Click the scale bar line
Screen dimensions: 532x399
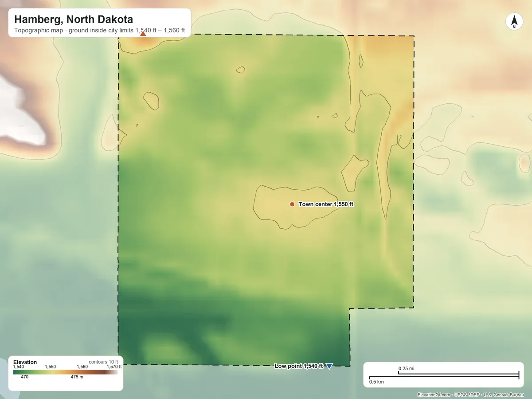444,376
